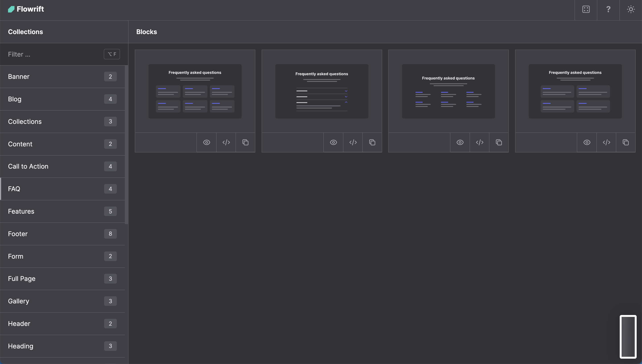This screenshot has height=364, width=642.
Task: Open the Features collection
Action: 62,211
